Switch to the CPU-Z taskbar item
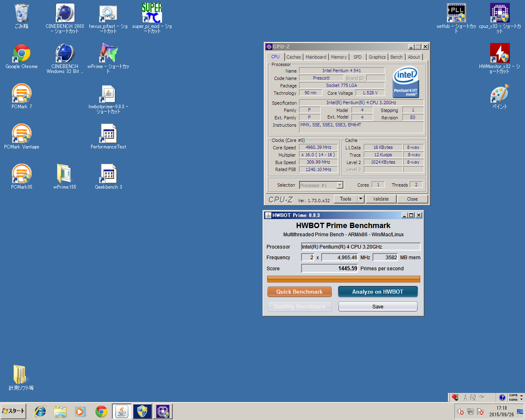Viewport: 525px width, 420px height. click(162, 411)
